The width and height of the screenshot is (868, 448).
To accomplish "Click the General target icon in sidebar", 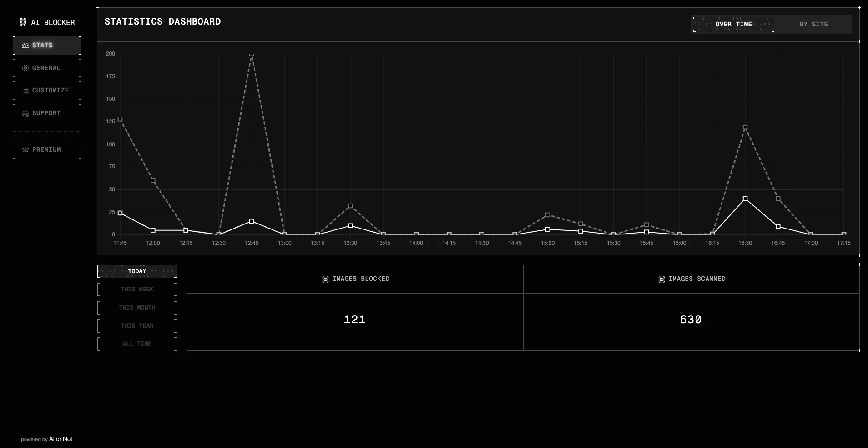I will coord(25,68).
